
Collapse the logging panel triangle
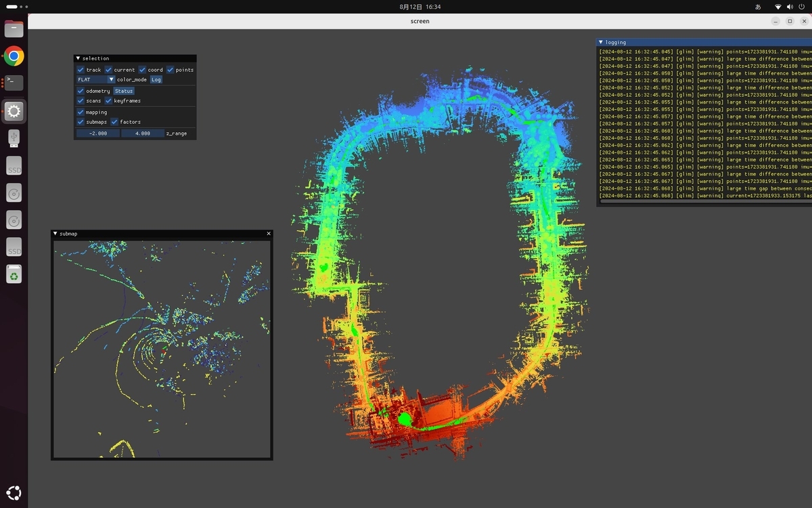[x=601, y=42]
